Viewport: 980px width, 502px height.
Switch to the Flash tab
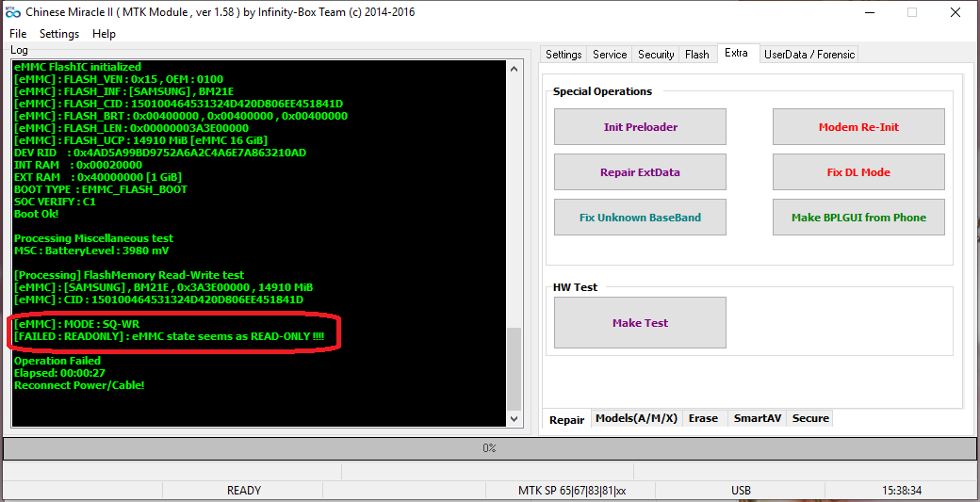(x=697, y=55)
